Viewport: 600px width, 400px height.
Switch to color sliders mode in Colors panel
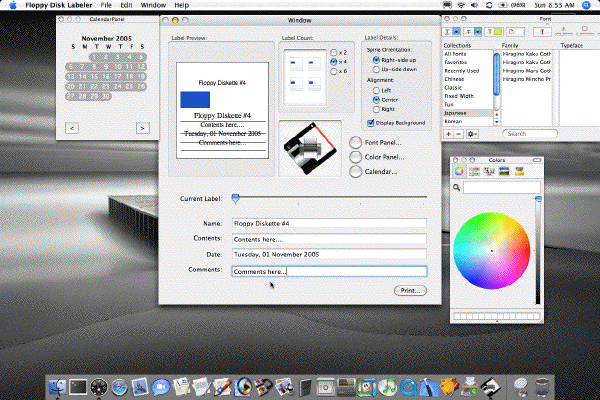(474, 171)
